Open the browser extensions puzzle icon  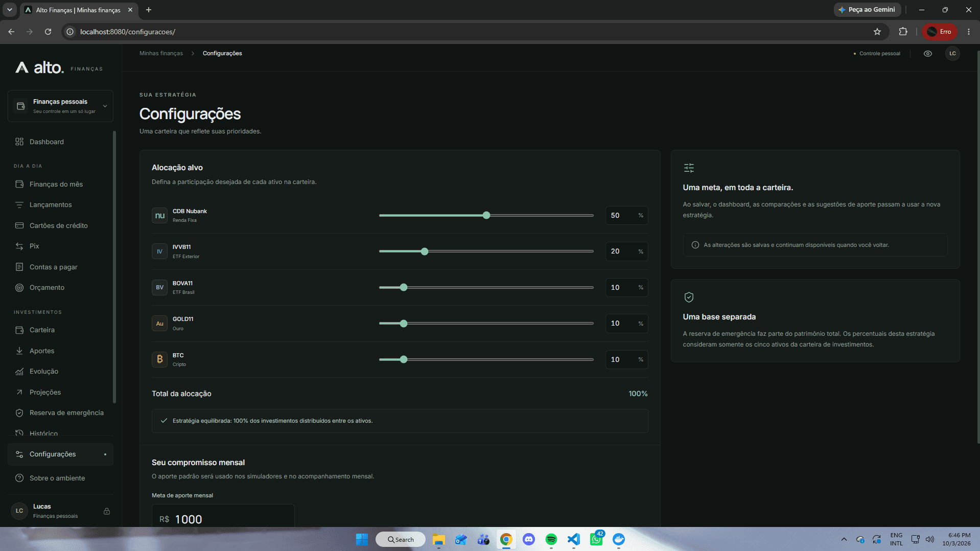coord(903,32)
